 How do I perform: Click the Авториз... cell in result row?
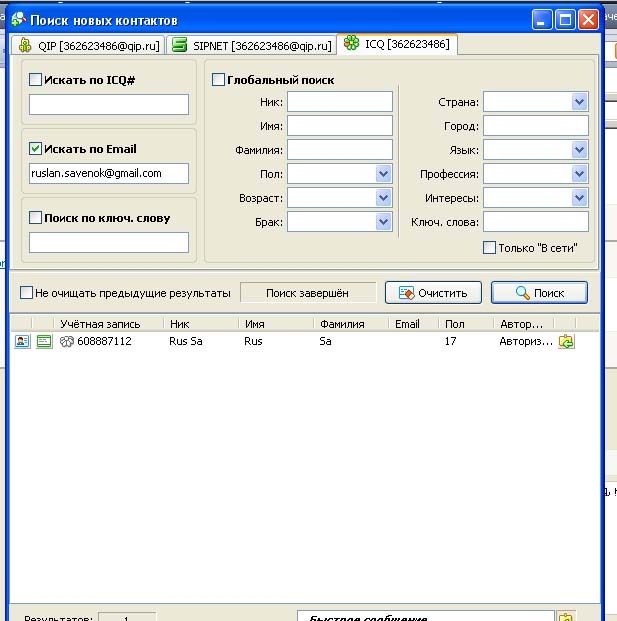526,341
